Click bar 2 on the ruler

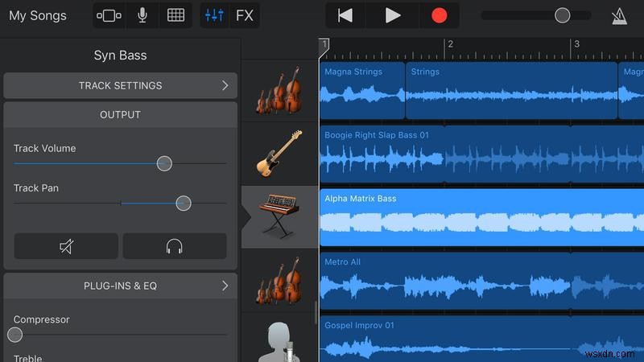pos(450,44)
